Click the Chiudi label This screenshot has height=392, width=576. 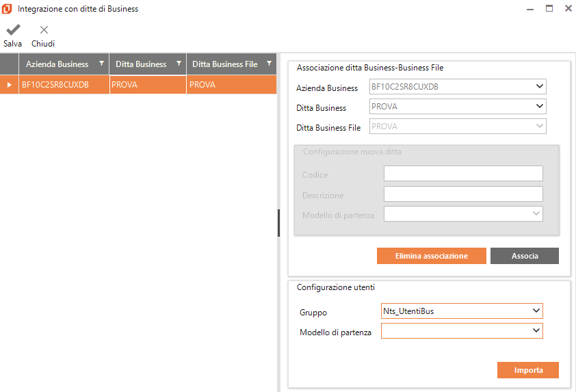pyautogui.click(x=43, y=44)
